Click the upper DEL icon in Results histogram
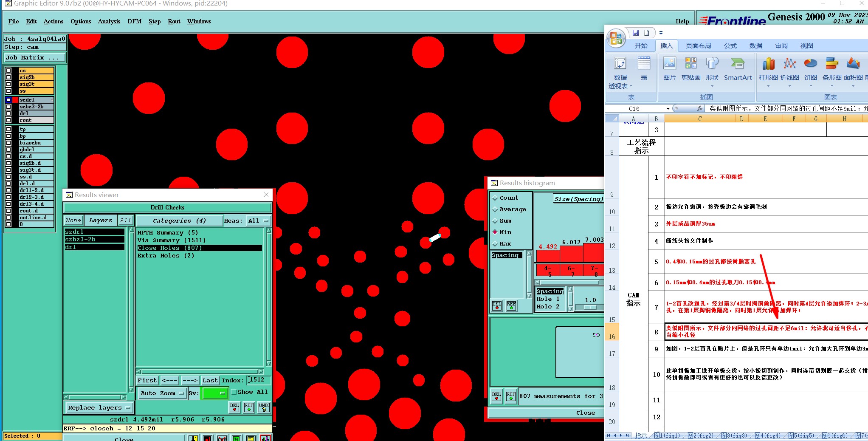 tap(497, 306)
